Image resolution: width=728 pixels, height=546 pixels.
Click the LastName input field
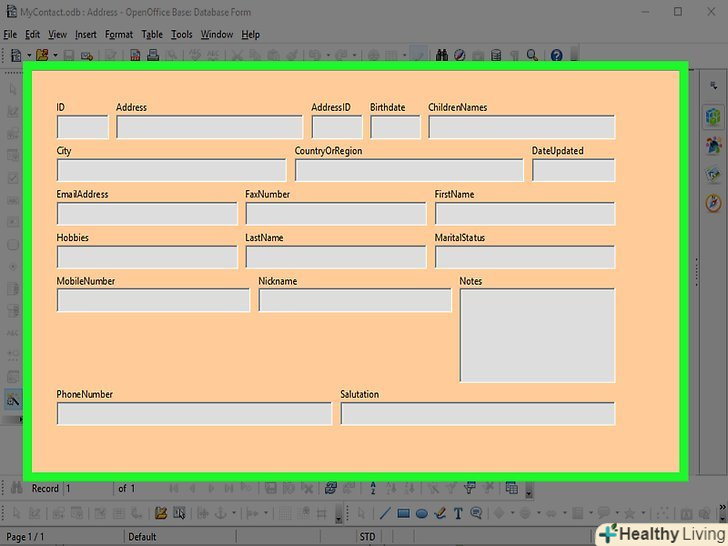336,257
